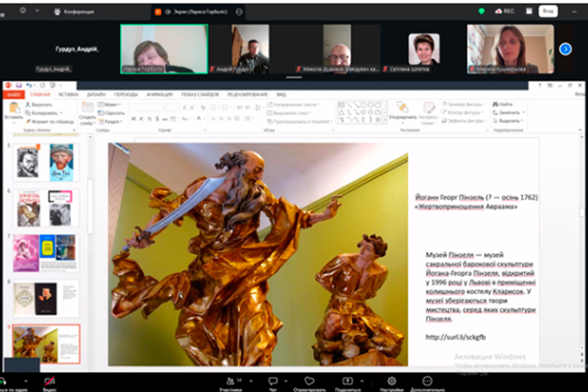
Task: Click the Convert to SmartArt button
Action: 299,121
